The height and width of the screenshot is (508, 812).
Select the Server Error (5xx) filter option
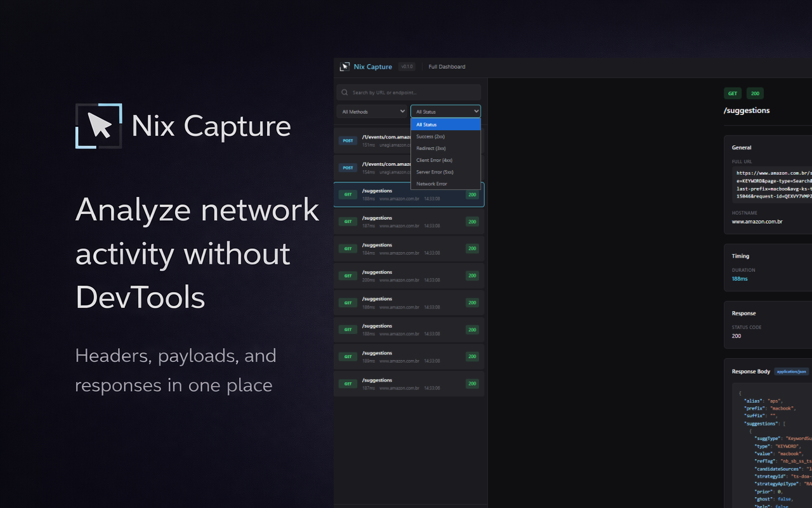pyautogui.click(x=445, y=172)
